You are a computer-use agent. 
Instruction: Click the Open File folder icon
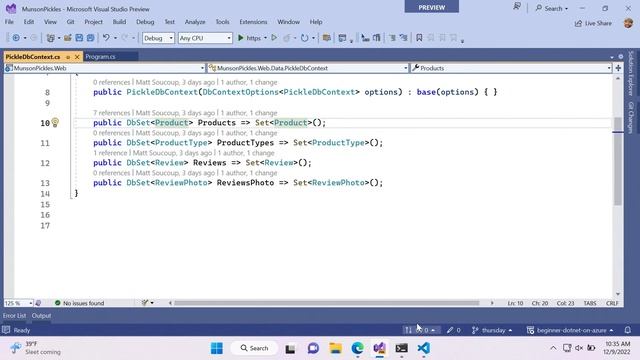pyautogui.click(x=68, y=38)
